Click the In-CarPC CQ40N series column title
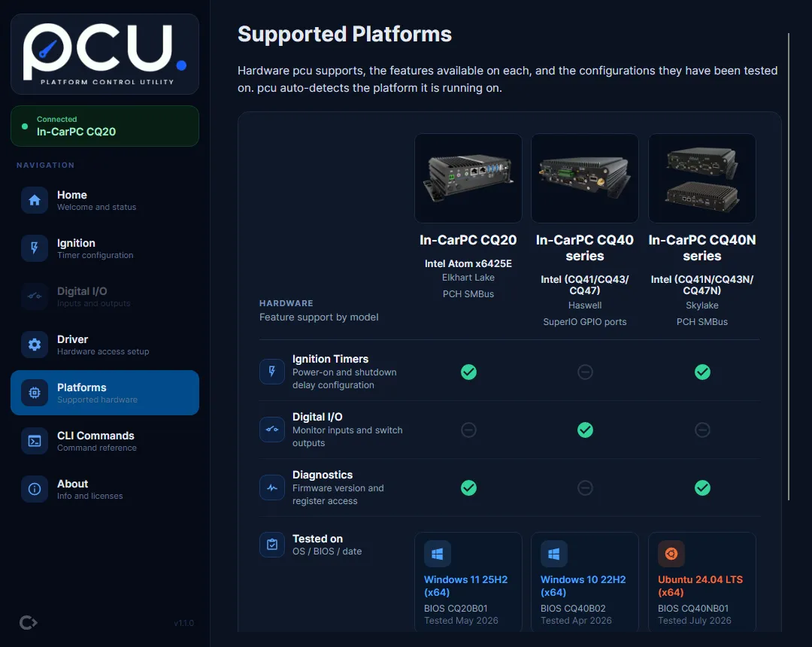 tap(702, 248)
